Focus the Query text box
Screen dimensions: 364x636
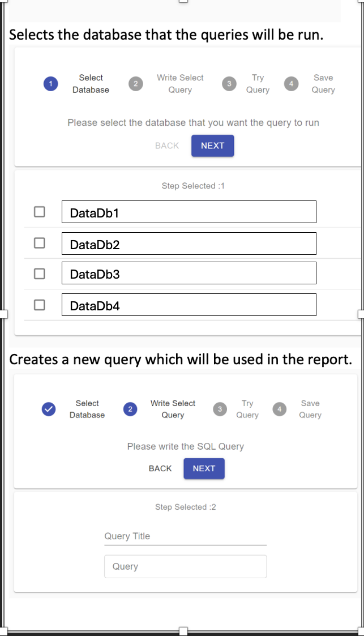pos(185,566)
